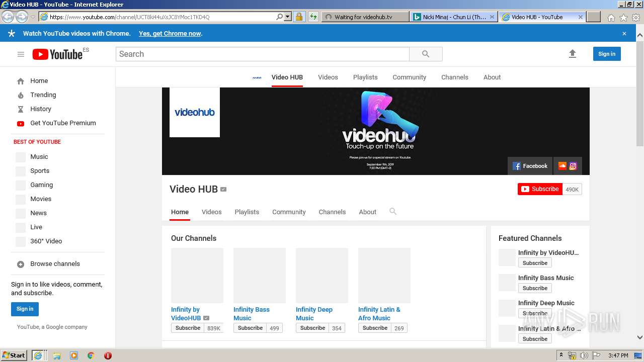Image resolution: width=644 pixels, height=362 pixels.
Task: Click the page scrollbar down arrow
Action: tap(640, 338)
